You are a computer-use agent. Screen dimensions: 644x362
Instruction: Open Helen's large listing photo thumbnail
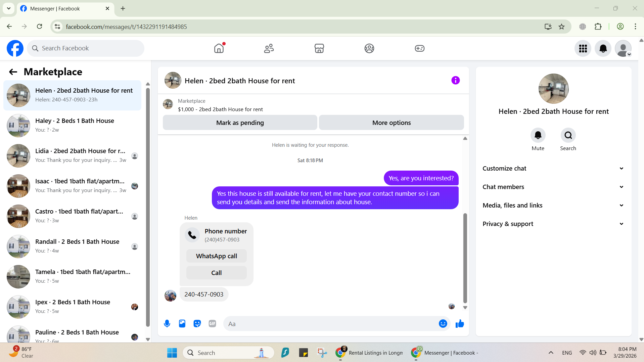pos(553,89)
